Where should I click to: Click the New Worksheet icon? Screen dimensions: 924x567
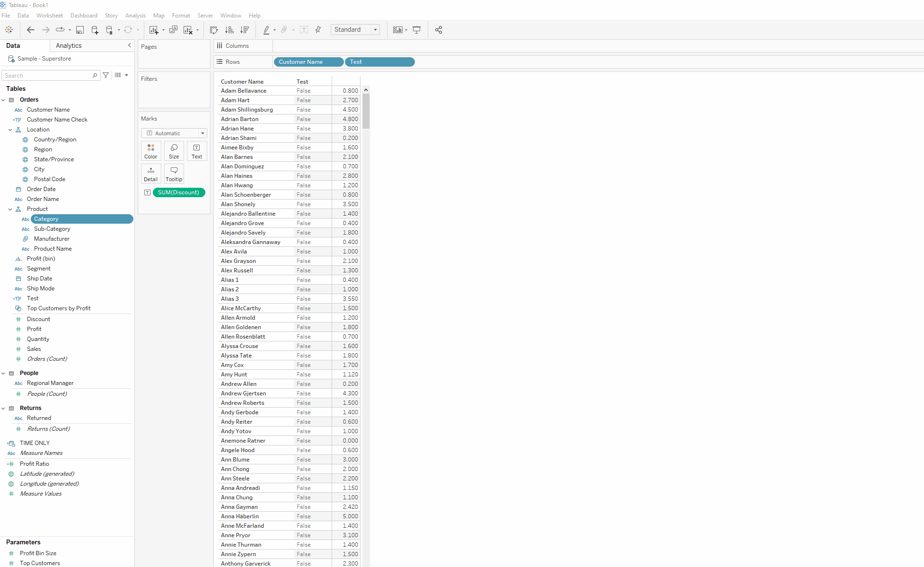pos(153,30)
